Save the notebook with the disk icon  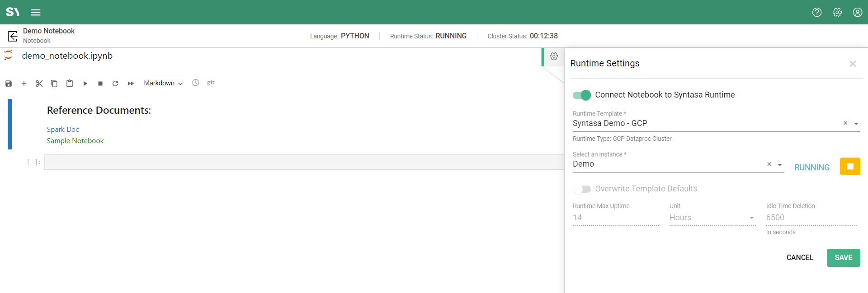point(9,84)
